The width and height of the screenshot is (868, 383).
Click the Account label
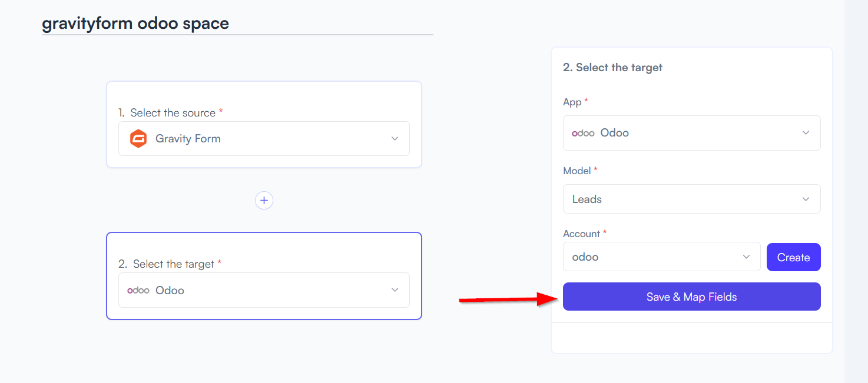581,234
